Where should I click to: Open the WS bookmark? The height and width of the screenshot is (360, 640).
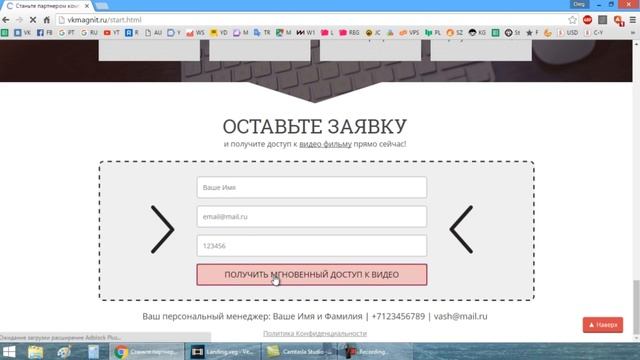point(196,33)
